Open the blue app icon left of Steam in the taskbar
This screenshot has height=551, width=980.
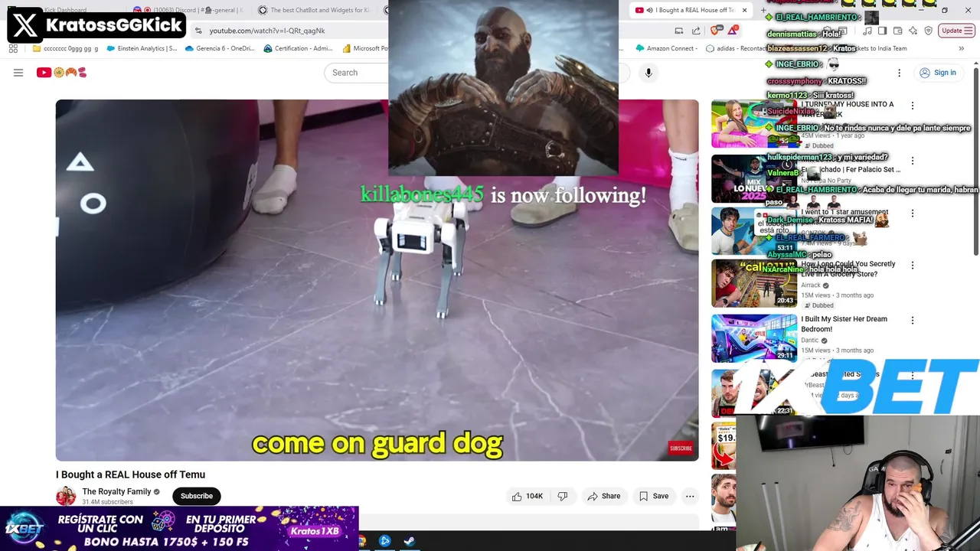point(385,541)
